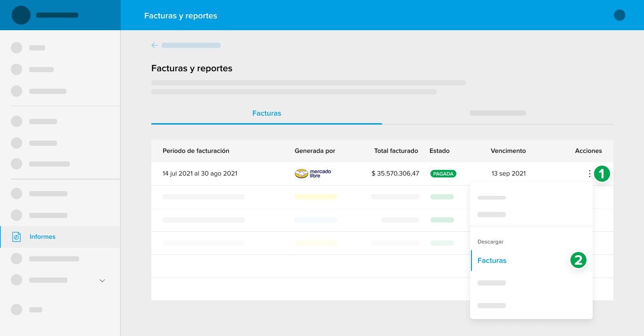Click the total amount $ 35.570.306,47
Screen dimensions: 644x336
click(395, 174)
